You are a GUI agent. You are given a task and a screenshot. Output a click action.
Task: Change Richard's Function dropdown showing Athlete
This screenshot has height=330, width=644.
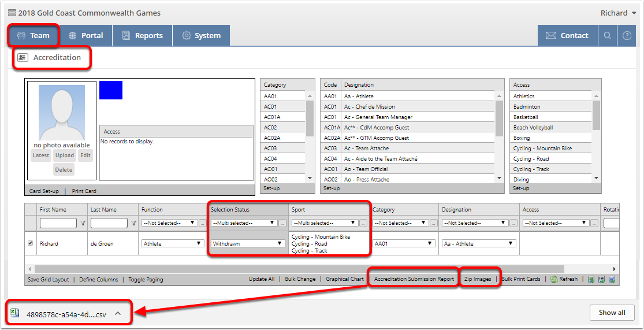point(173,243)
